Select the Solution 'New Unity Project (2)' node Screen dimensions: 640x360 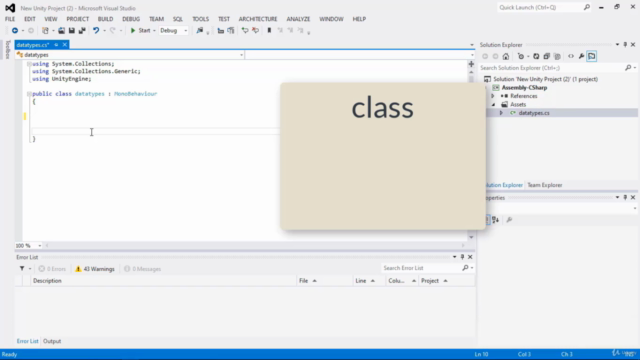[545, 79]
